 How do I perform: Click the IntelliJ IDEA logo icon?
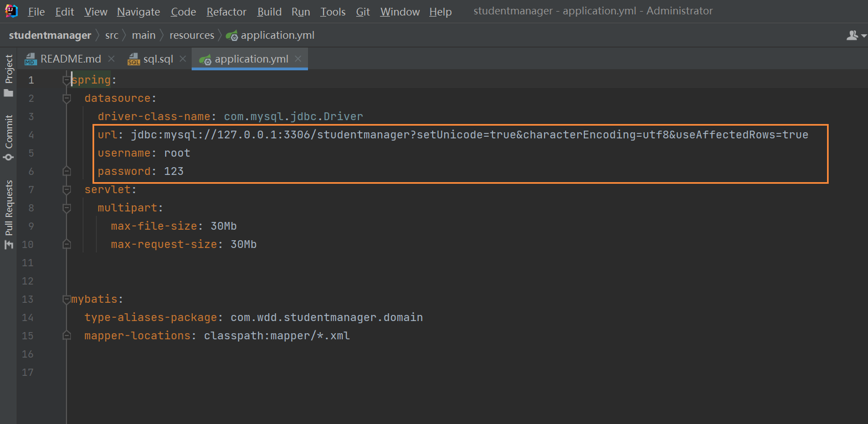pos(11,11)
